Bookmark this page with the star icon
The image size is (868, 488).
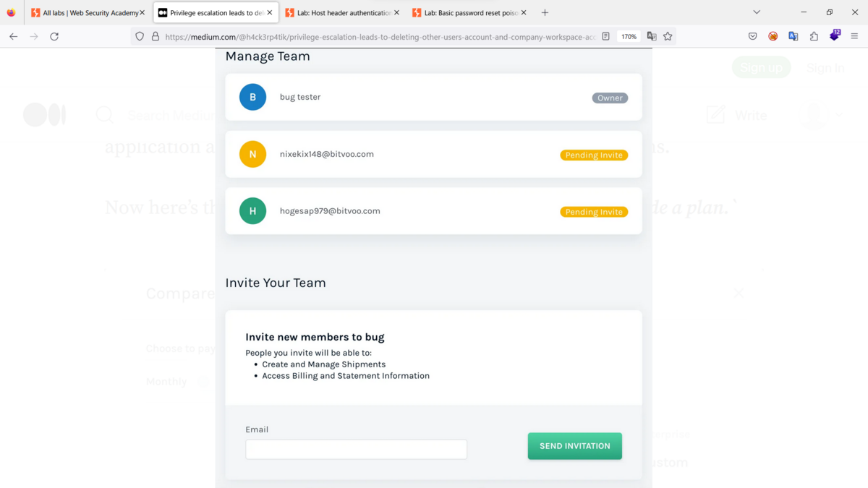coord(668,36)
